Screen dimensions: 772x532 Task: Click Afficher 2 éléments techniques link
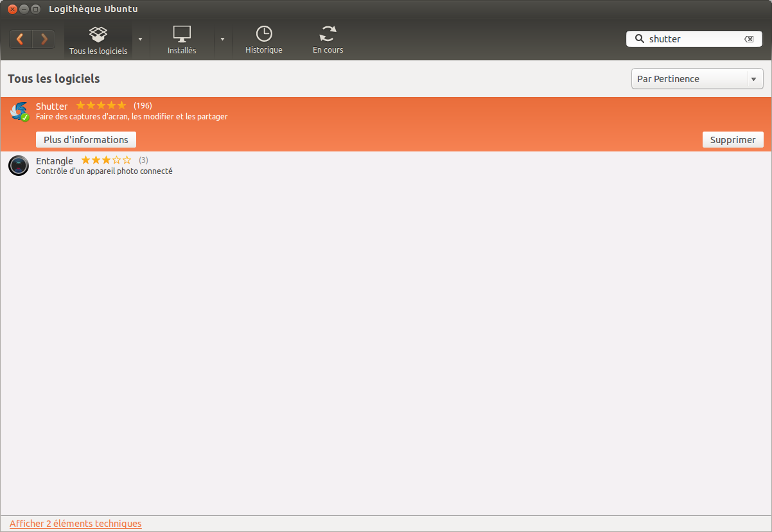pyautogui.click(x=76, y=524)
